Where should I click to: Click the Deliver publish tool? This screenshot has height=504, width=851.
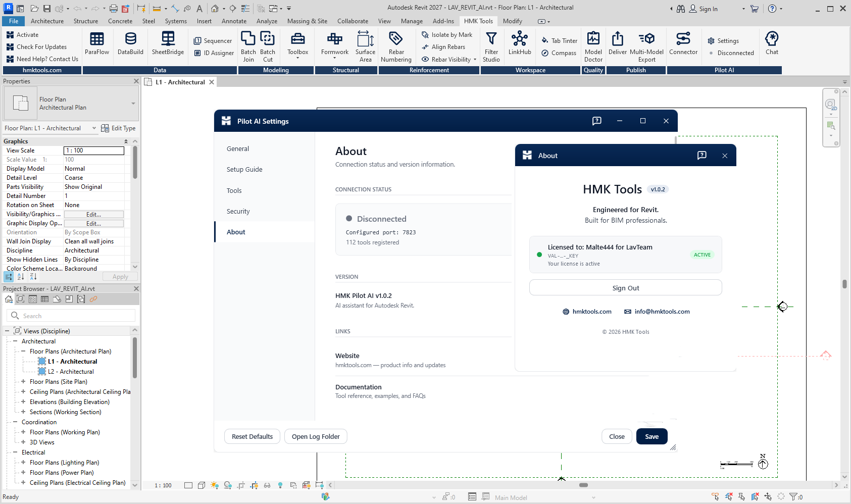point(618,43)
